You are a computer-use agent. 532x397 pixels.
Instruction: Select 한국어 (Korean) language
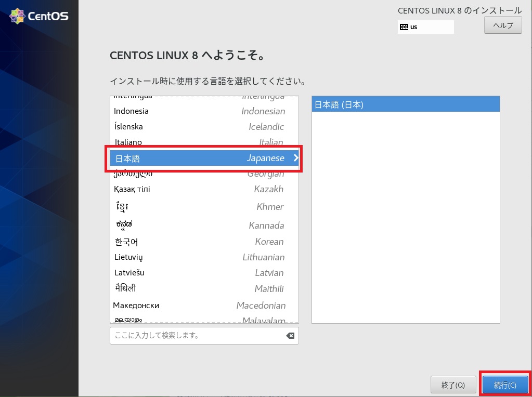[204, 242]
